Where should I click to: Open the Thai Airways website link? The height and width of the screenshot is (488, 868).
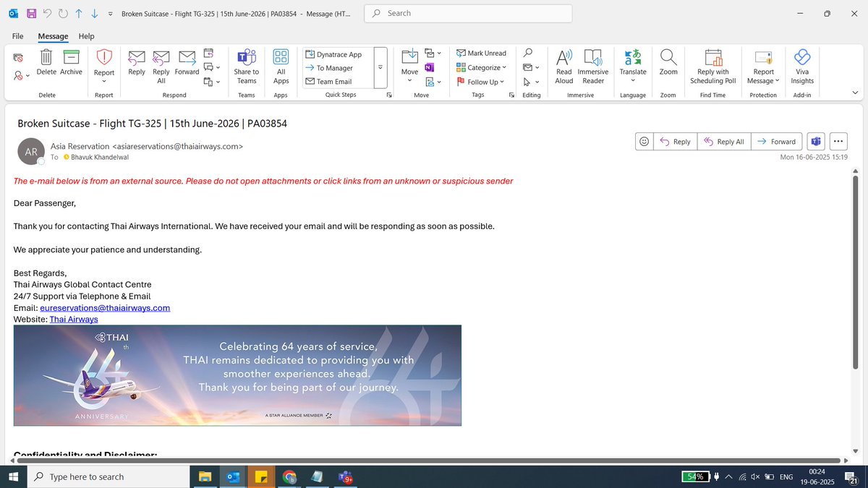74,319
